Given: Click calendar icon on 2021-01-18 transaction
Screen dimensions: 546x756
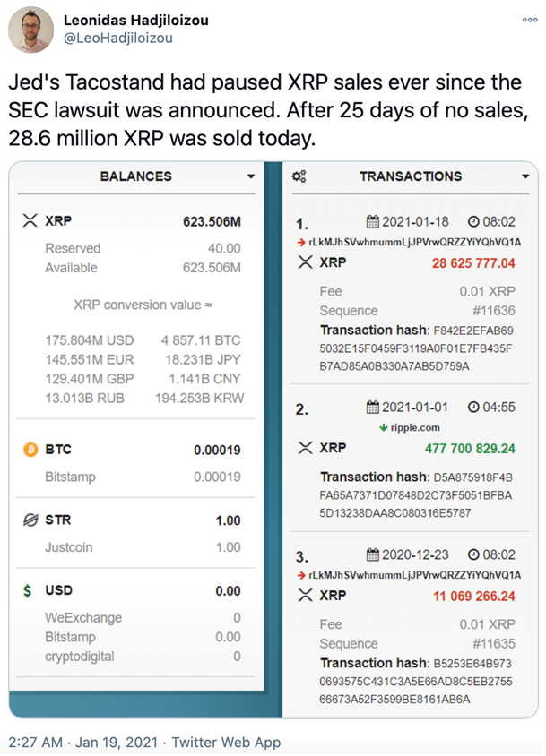Looking at the screenshot, I should pos(373,221).
